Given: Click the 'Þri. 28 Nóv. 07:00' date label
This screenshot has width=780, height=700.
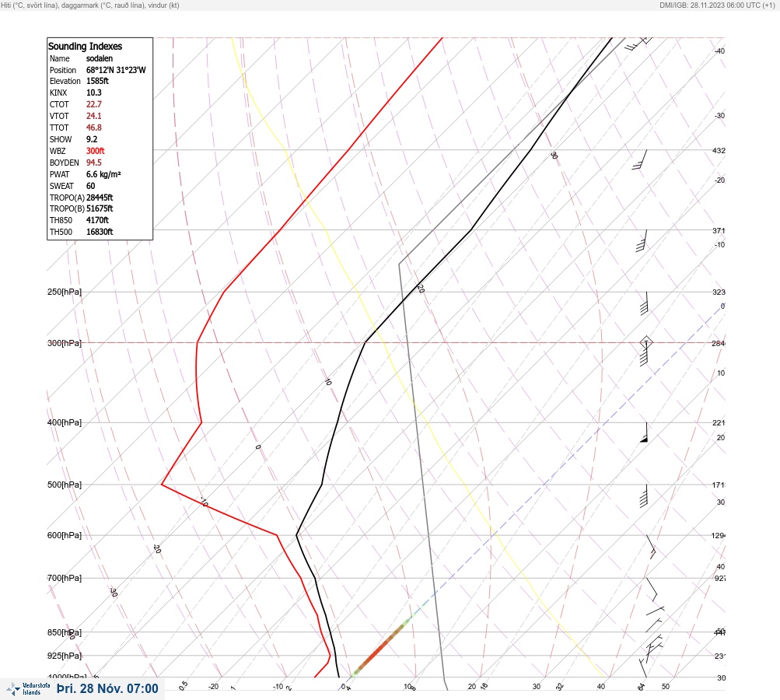Looking at the screenshot, I should (107, 688).
